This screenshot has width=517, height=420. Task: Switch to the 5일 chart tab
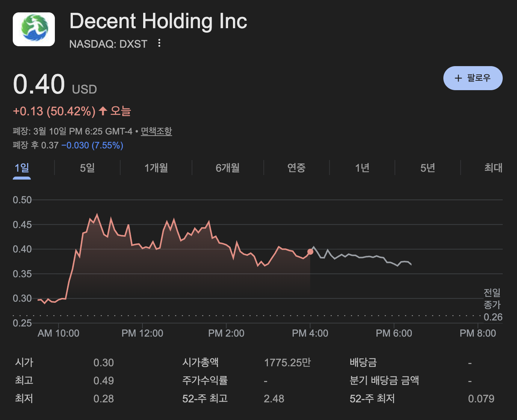point(87,168)
